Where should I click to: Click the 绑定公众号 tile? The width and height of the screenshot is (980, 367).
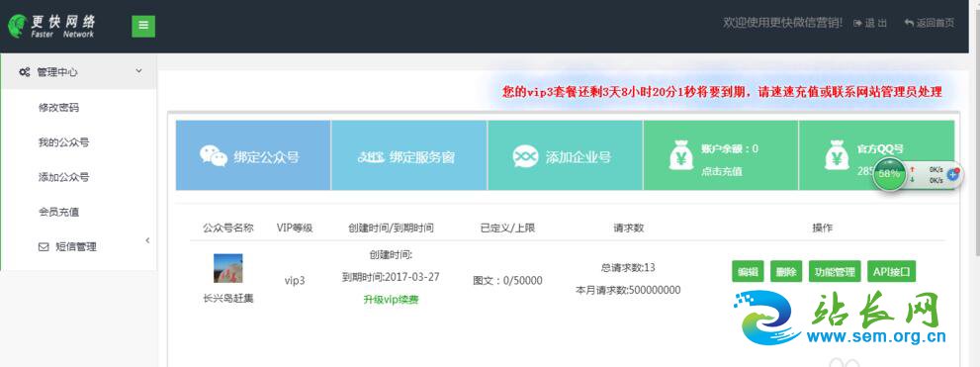tap(253, 155)
